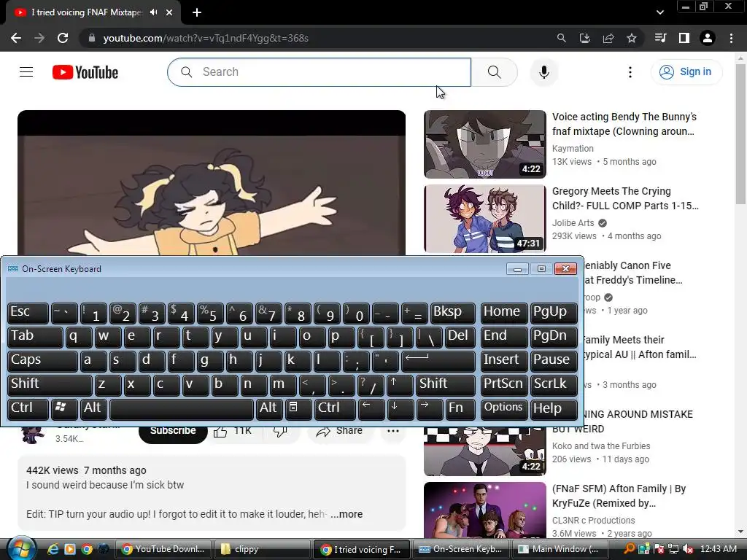Click the address bar URL

pos(206,38)
